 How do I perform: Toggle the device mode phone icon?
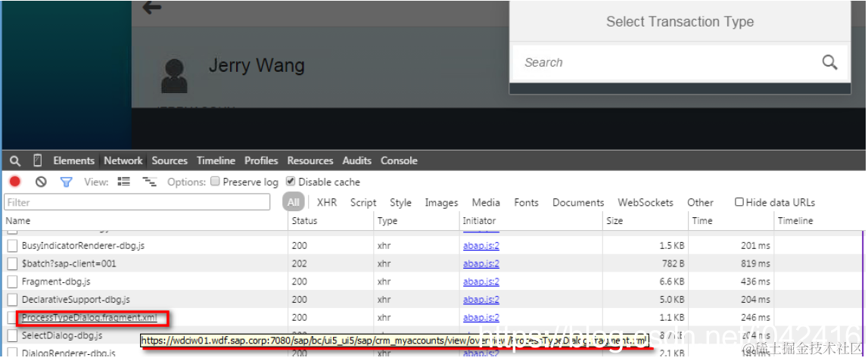[x=38, y=160]
